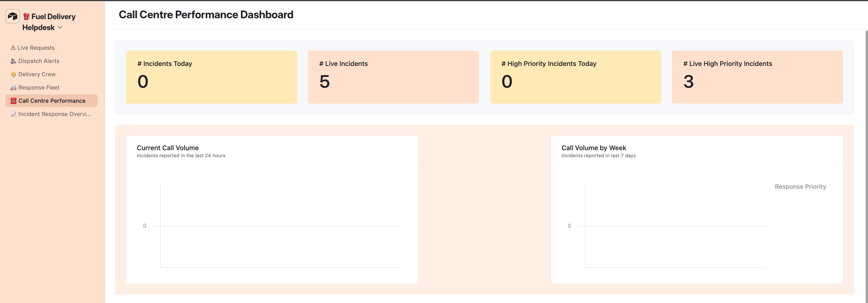Viewport: 868px width, 303px height.
Task: Click the Live Requests warning icon
Action: (x=13, y=48)
